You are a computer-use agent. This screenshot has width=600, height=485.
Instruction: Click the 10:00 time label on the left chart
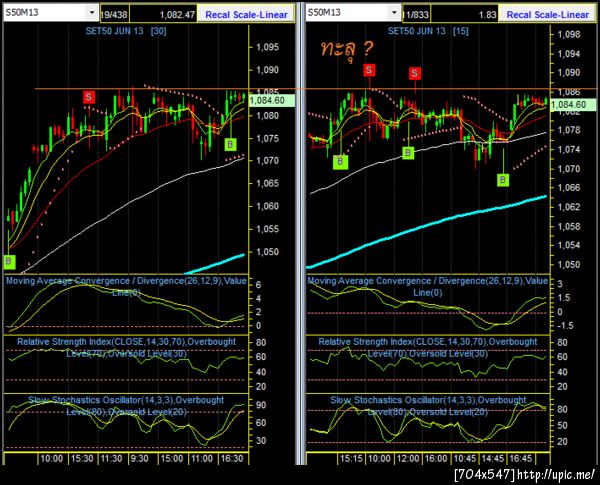(x=52, y=458)
